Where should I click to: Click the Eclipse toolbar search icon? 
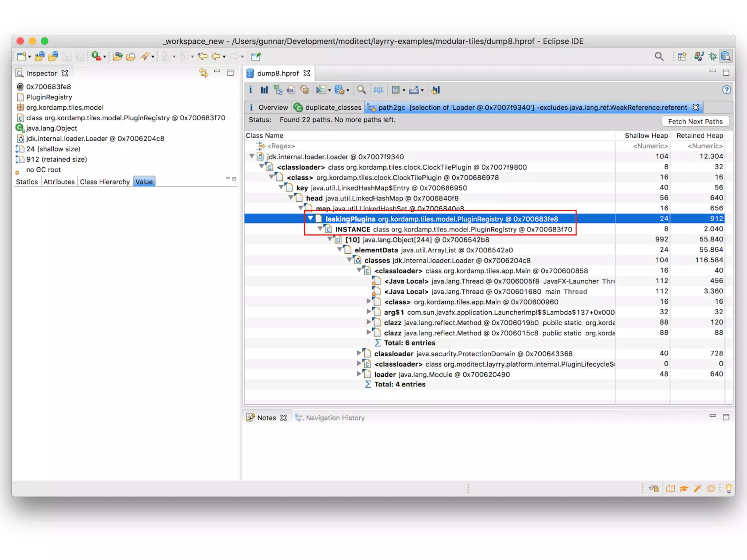659,57
